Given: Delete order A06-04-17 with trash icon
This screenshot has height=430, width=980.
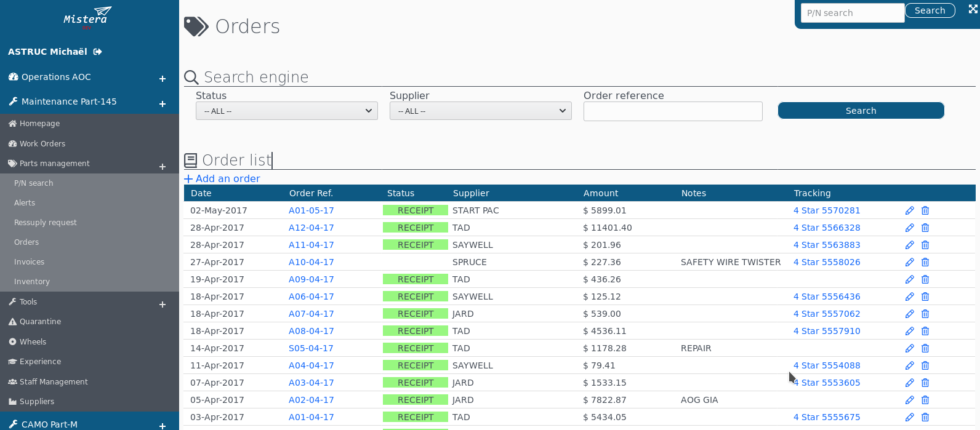Looking at the screenshot, I should (925, 297).
